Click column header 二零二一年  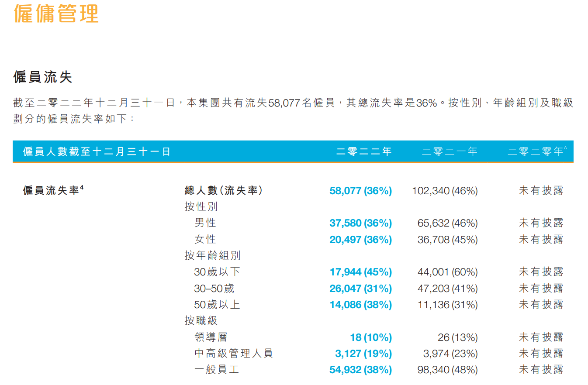450,152
